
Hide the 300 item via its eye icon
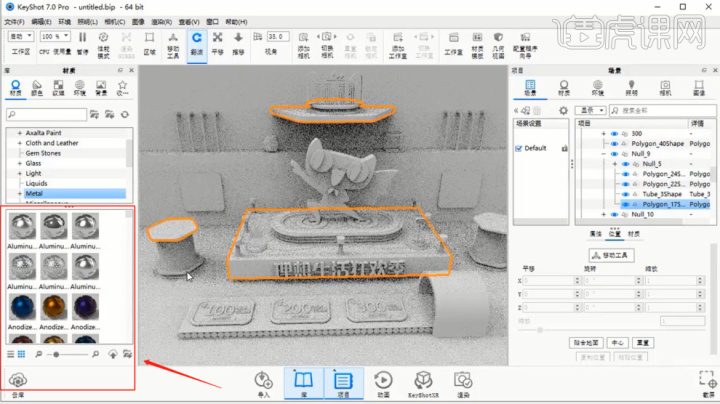coord(614,134)
